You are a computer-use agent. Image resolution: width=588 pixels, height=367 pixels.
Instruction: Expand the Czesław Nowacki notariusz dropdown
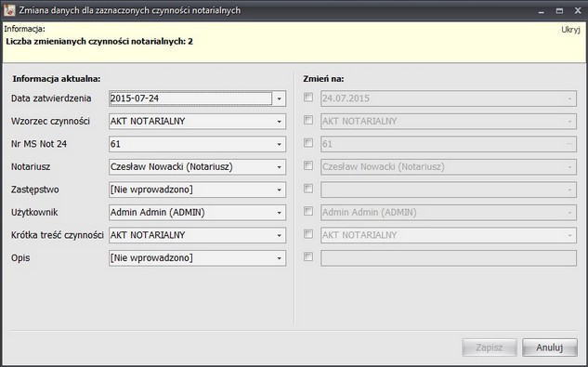click(279, 167)
